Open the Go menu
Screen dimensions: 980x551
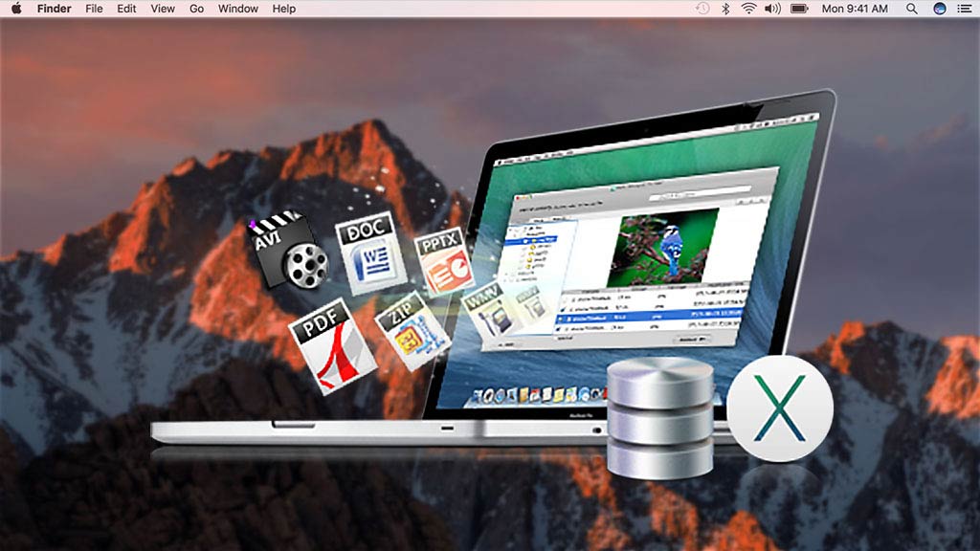click(196, 9)
